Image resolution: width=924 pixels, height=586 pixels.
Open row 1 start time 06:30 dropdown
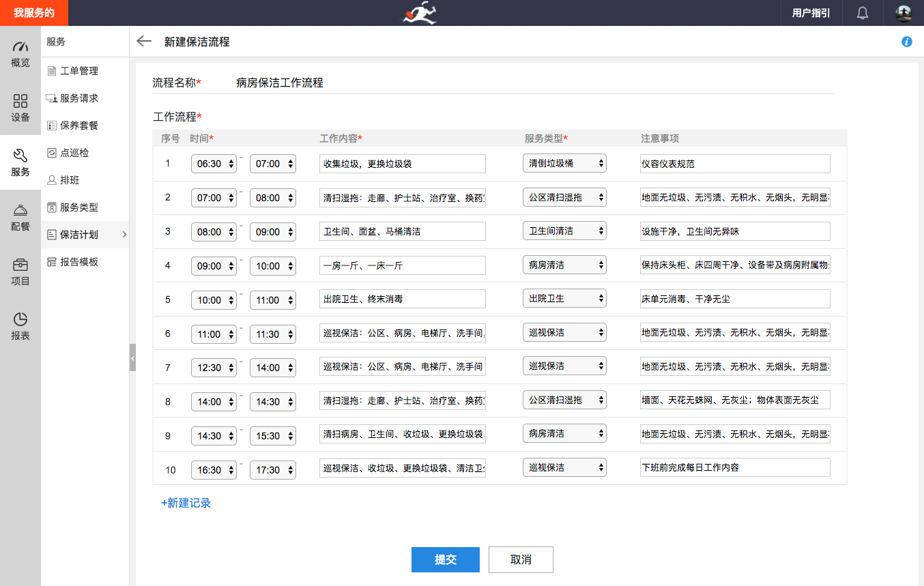214,164
